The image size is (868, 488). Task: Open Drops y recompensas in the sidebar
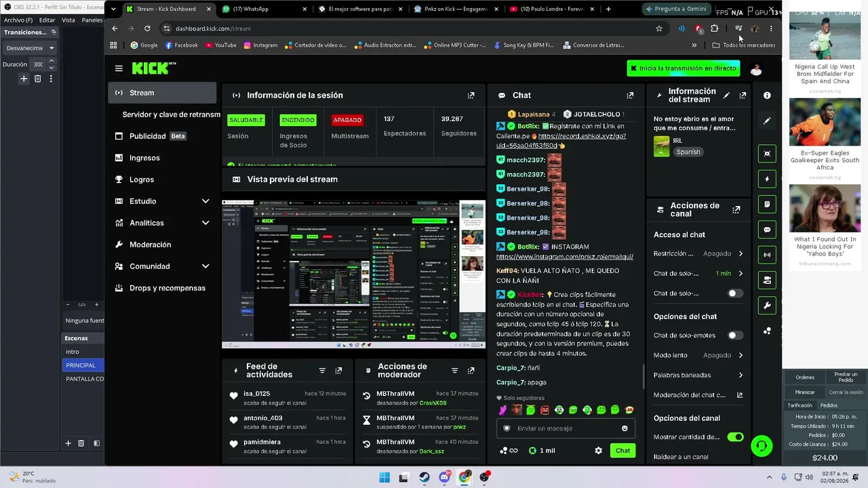[x=163, y=288]
